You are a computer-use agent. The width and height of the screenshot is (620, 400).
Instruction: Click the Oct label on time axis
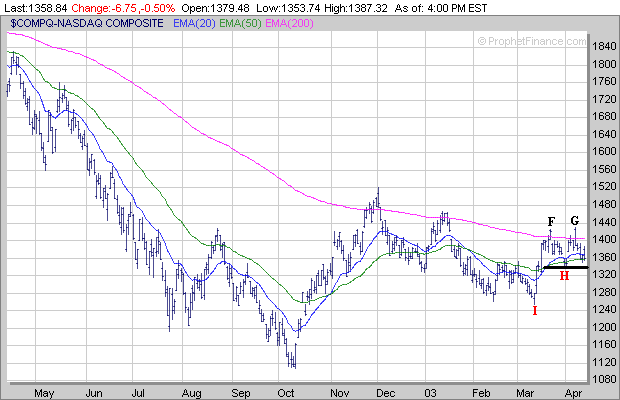tap(286, 393)
